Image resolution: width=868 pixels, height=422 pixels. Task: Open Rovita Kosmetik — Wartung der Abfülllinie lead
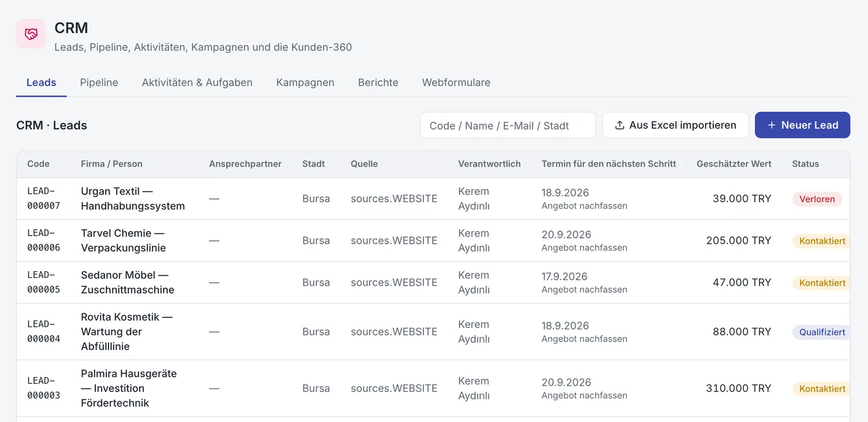tap(126, 331)
